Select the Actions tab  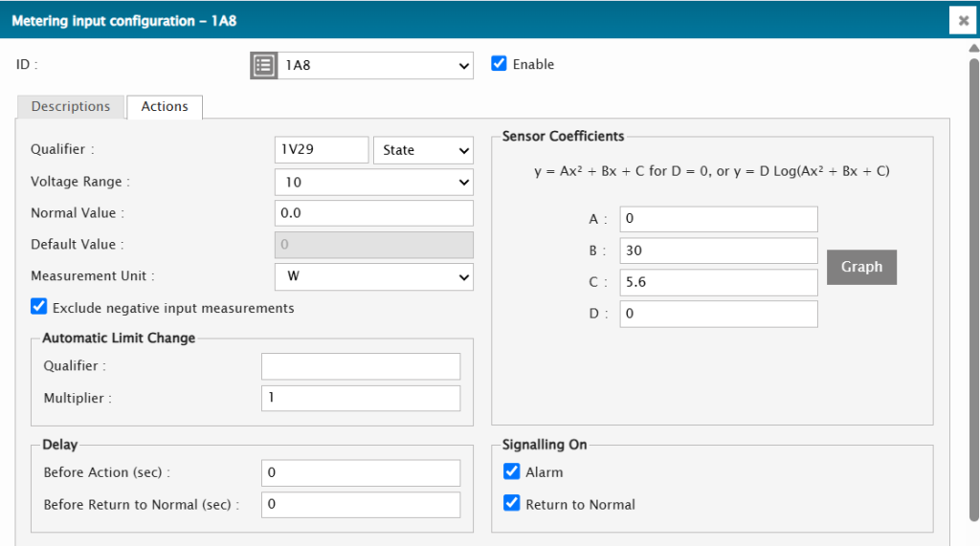click(165, 106)
